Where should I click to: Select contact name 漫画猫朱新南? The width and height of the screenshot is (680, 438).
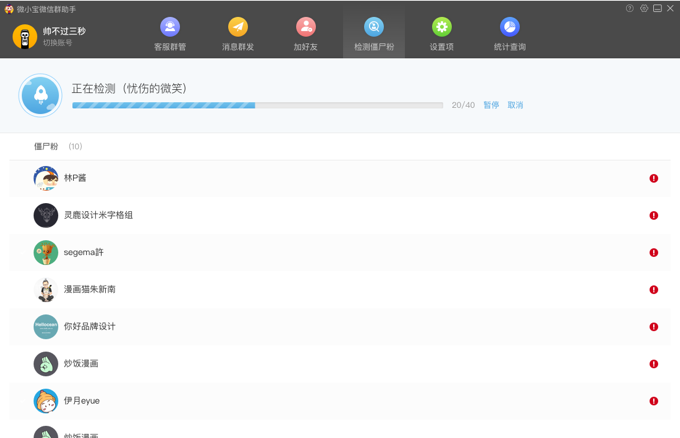click(x=89, y=289)
